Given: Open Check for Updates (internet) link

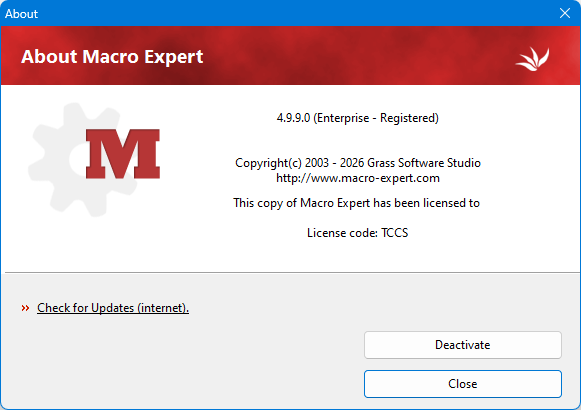Looking at the screenshot, I should 113,308.
